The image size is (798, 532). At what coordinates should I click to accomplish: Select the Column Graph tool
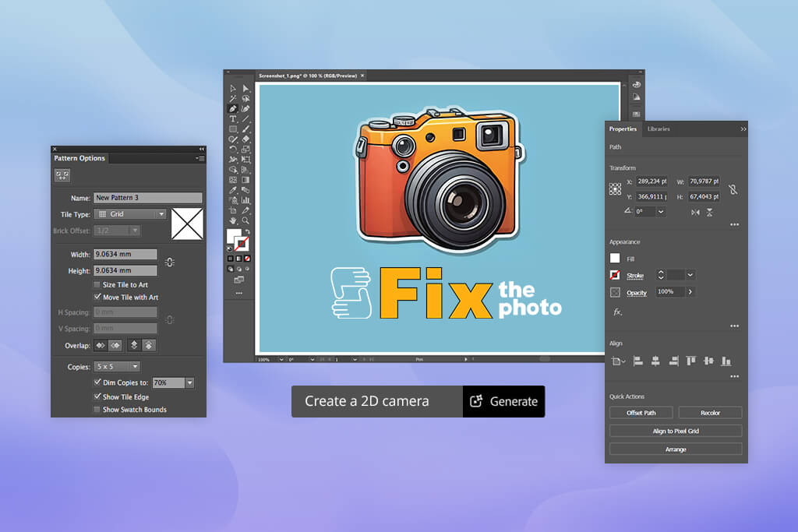click(x=245, y=200)
